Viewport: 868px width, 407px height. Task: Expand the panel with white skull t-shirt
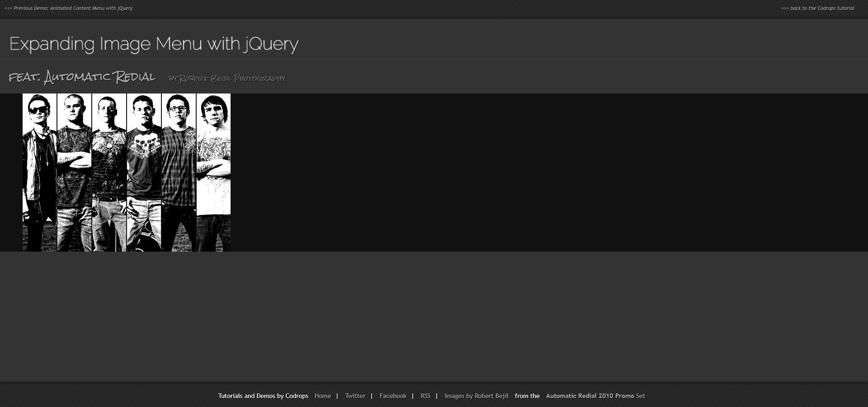click(144, 172)
